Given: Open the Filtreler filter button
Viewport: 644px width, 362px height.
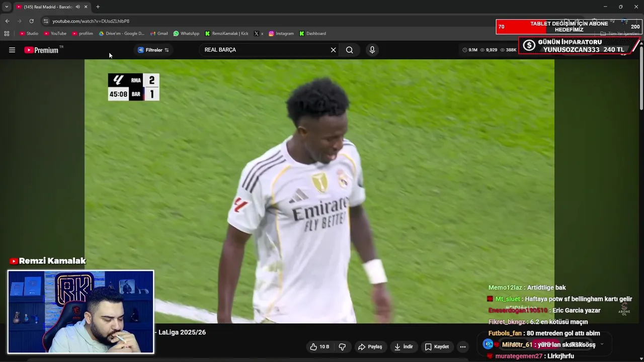Looking at the screenshot, I should click(153, 50).
